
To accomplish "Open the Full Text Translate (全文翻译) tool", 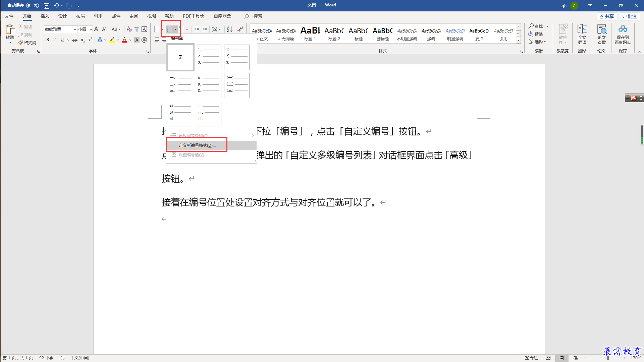I will coord(582,34).
